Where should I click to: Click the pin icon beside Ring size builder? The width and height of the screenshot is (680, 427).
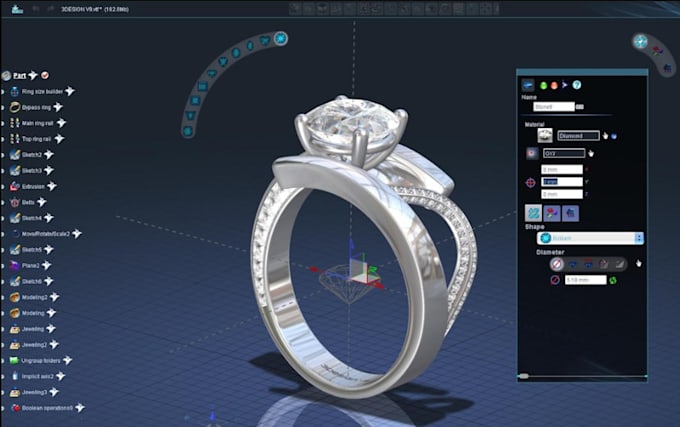(x=70, y=91)
